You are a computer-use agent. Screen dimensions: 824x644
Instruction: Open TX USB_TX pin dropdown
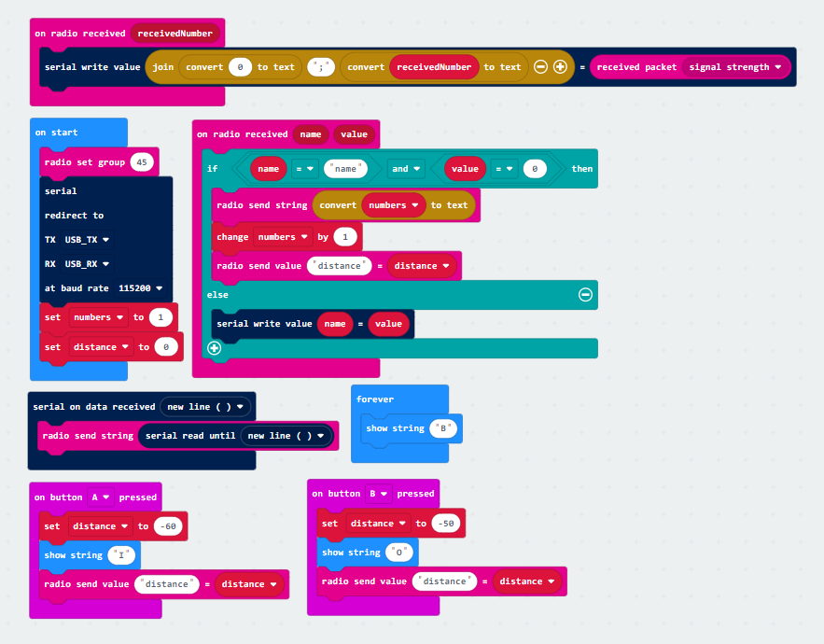click(x=87, y=239)
